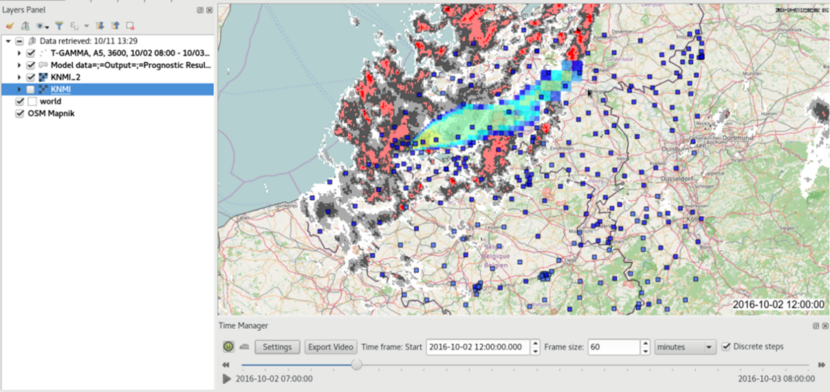Viewport: 830px width, 392px height.
Task: Click the Add Group icon
Action: pos(24,25)
